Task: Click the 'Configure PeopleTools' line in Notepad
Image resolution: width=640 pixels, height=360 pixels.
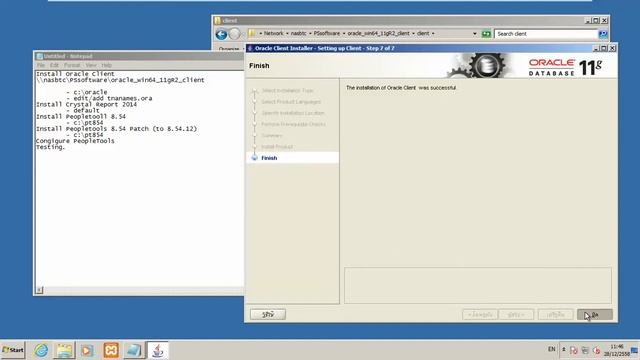Action: coord(75,141)
